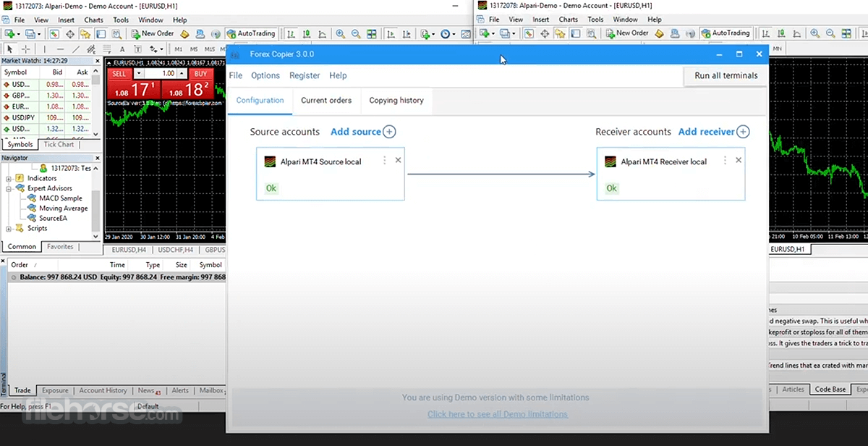Open options dots on Alpari MT4 Receiver card
This screenshot has height=446, width=868.
(x=725, y=160)
